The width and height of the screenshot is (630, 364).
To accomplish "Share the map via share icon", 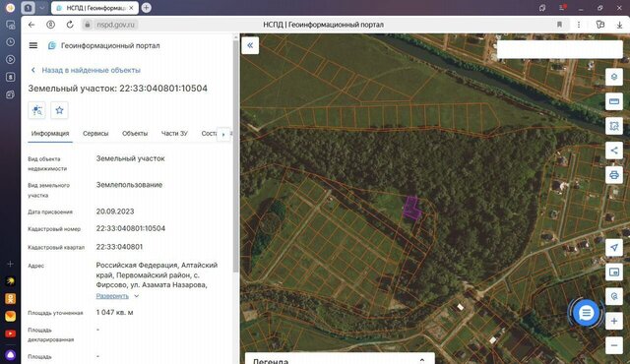I will [614, 151].
